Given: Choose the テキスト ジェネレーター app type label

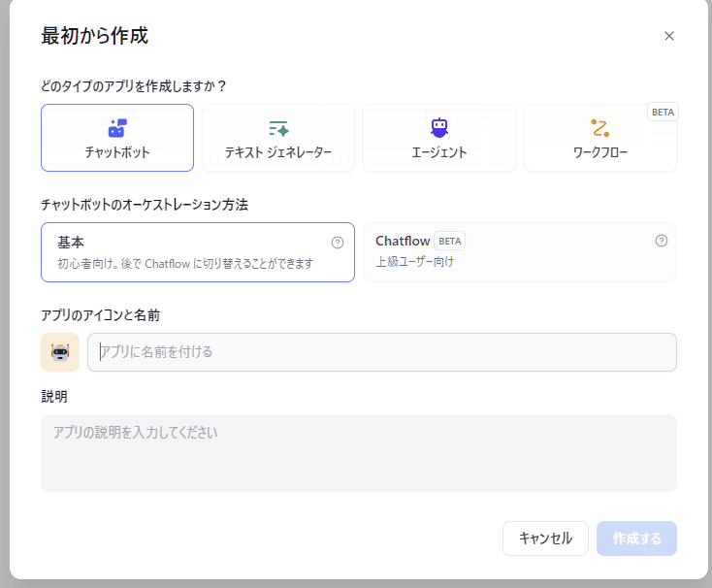Looking at the screenshot, I should [x=278, y=152].
